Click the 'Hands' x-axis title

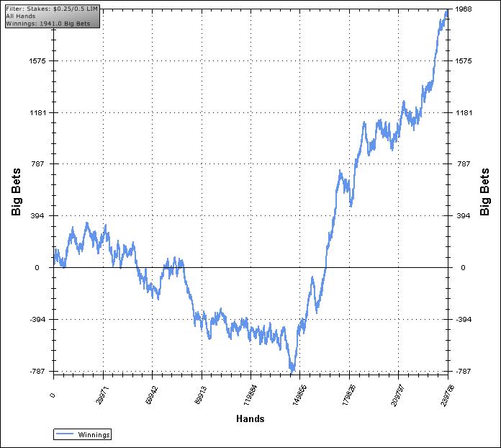(x=250, y=419)
